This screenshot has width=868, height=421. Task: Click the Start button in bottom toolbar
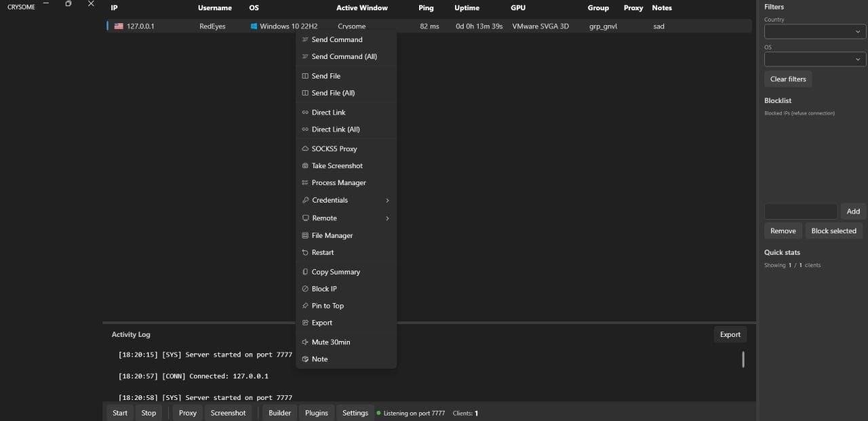tap(120, 413)
